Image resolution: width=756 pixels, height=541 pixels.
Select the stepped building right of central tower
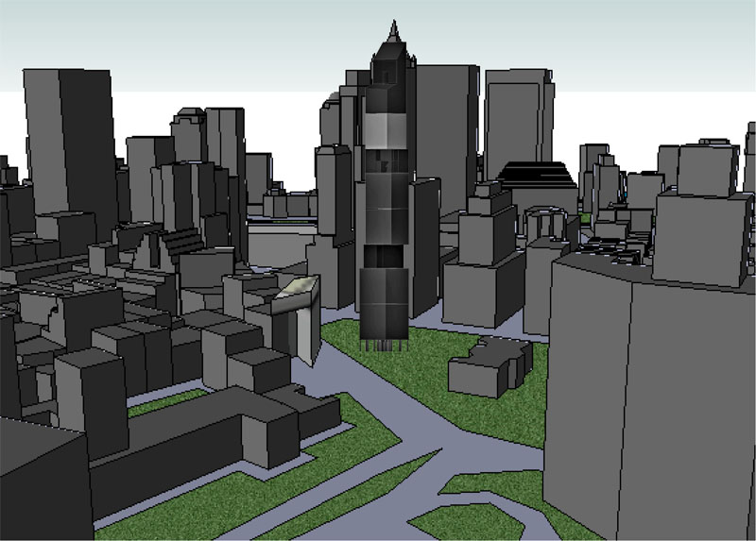(482, 255)
